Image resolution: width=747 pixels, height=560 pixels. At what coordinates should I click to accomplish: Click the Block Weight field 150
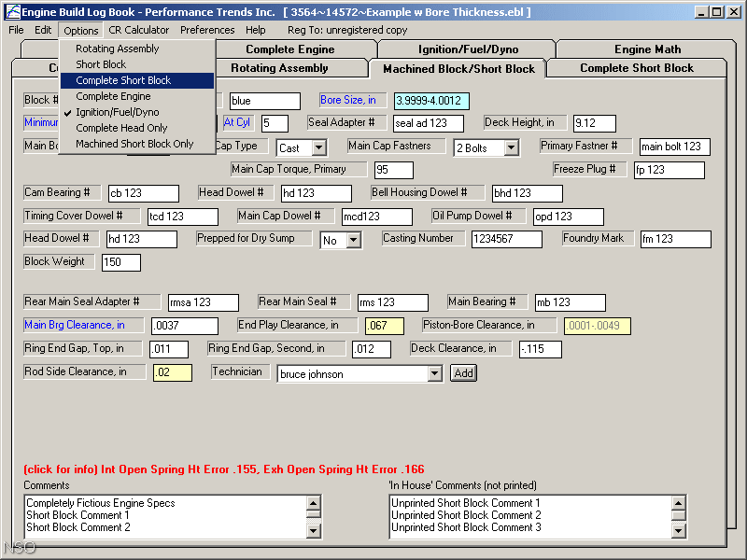tap(121, 262)
